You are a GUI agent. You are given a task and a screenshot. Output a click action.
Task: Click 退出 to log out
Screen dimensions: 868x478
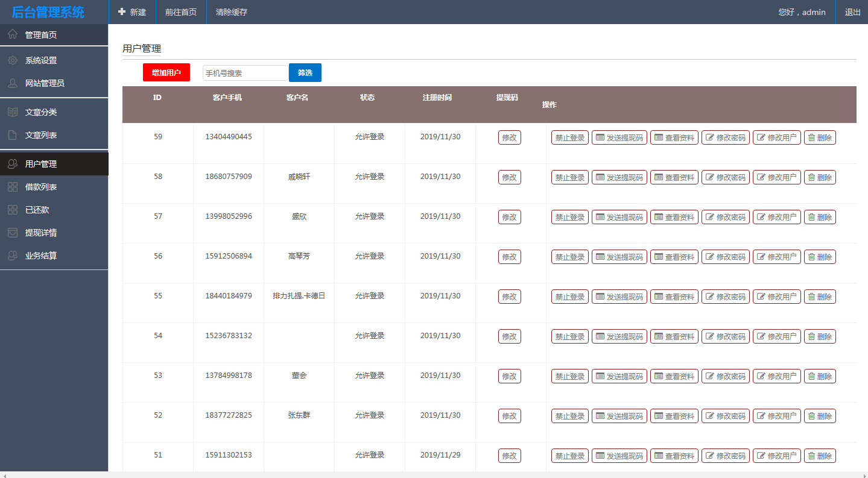[x=852, y=12]
